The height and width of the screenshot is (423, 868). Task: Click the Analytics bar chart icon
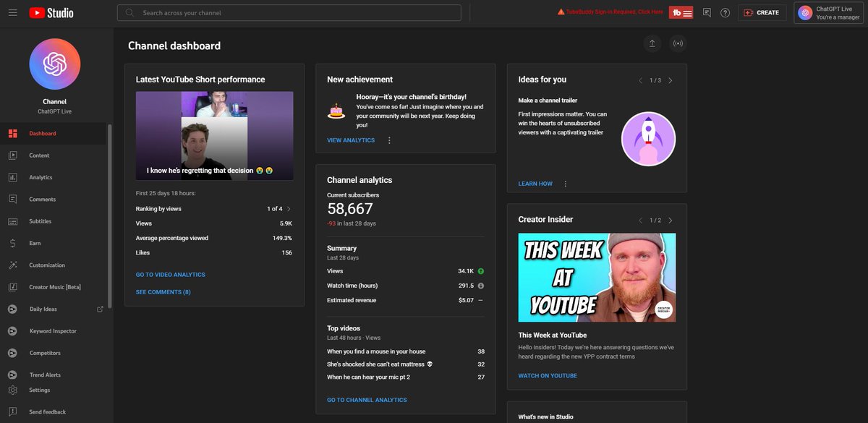[x=12, y=177]
